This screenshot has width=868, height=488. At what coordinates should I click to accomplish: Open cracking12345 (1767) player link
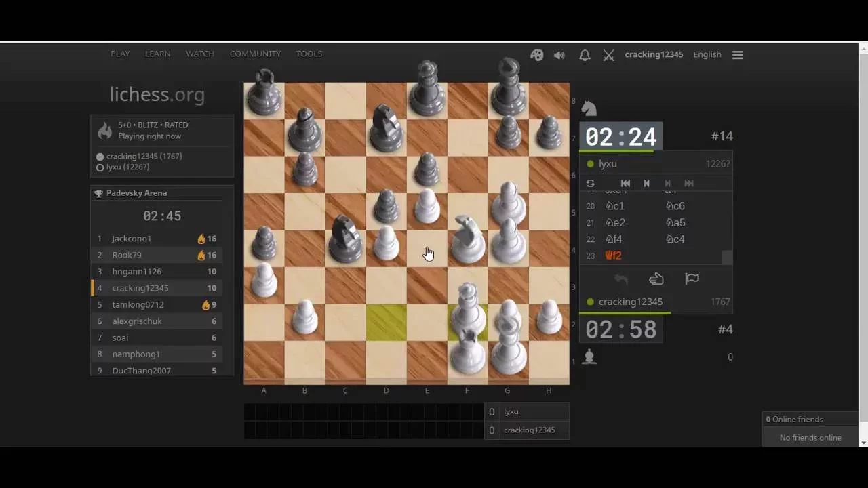(x=144, y=156)
